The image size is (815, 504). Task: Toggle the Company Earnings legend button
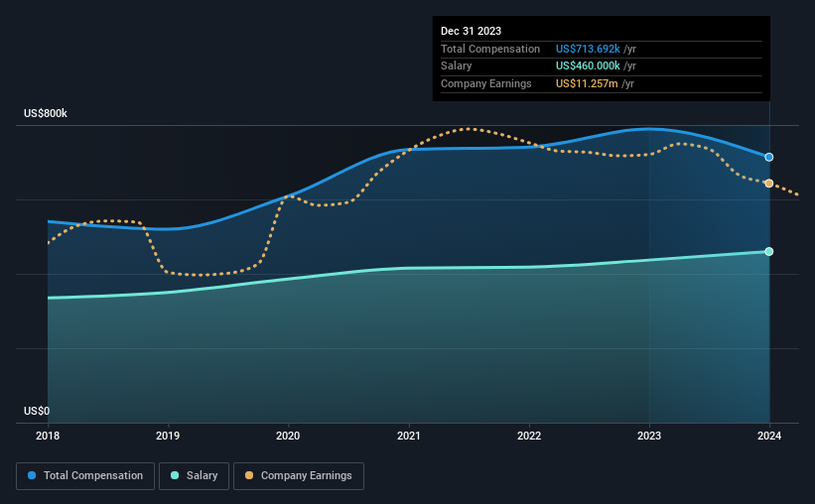299,476
